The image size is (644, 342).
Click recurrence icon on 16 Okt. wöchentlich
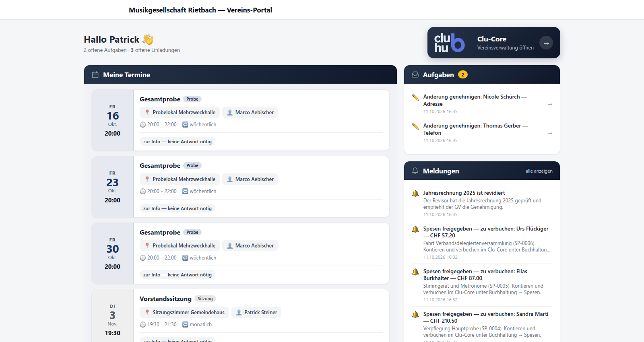coord(186,125)
